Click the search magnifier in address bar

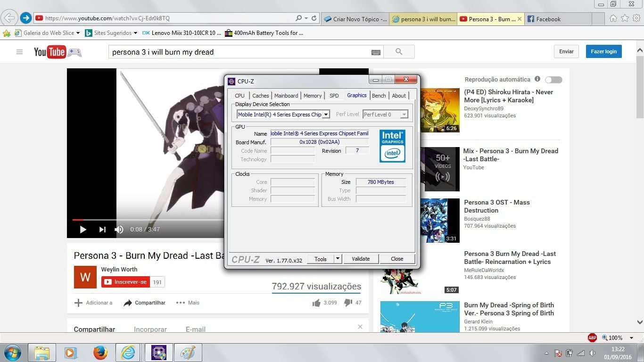pyautogui.click(x=298, y=18)
